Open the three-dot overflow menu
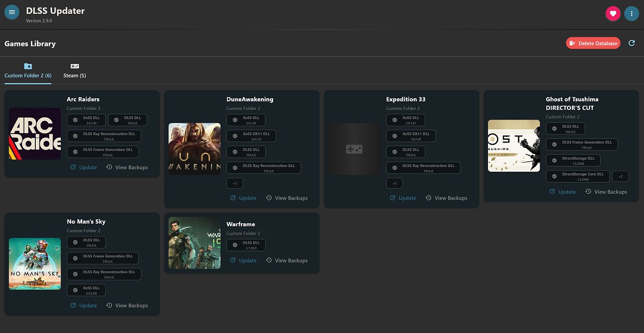The image size is (644, 333). pyautogui.click(x=632, y=13)
